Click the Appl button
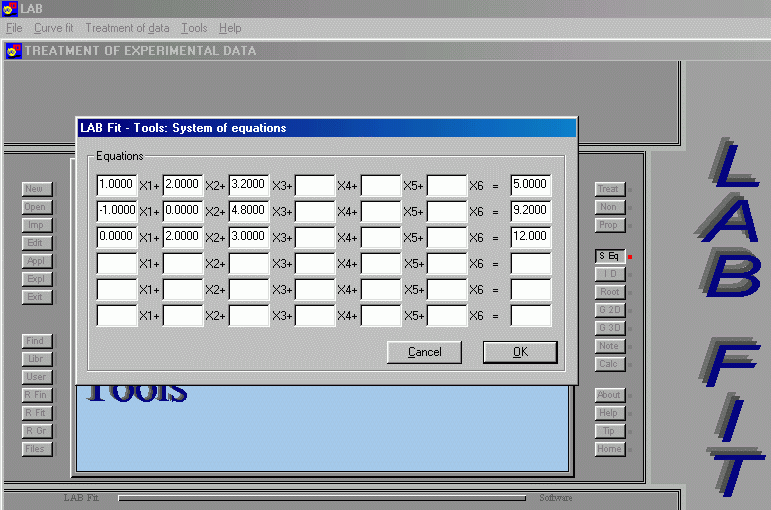 pos(36,261)
